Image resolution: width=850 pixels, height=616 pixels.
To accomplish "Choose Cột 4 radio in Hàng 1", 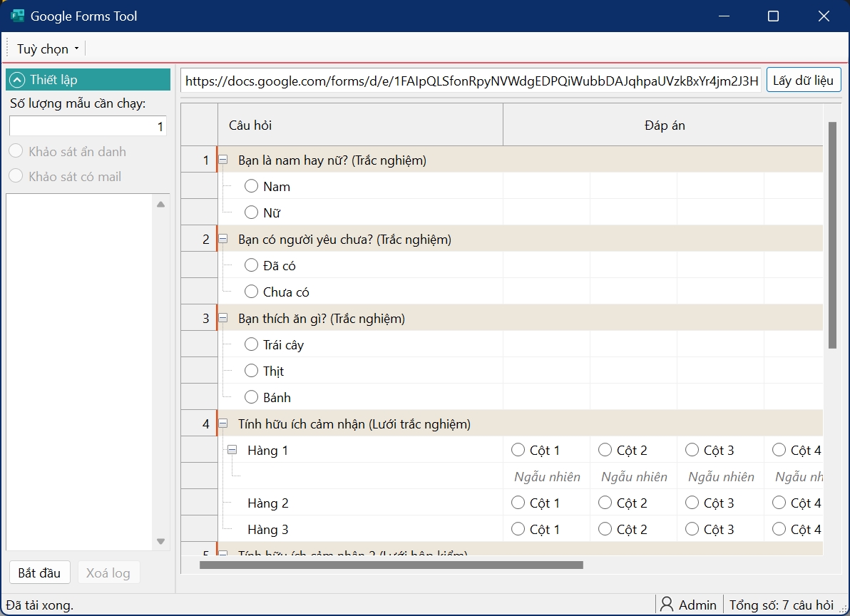I will point(779,450).
